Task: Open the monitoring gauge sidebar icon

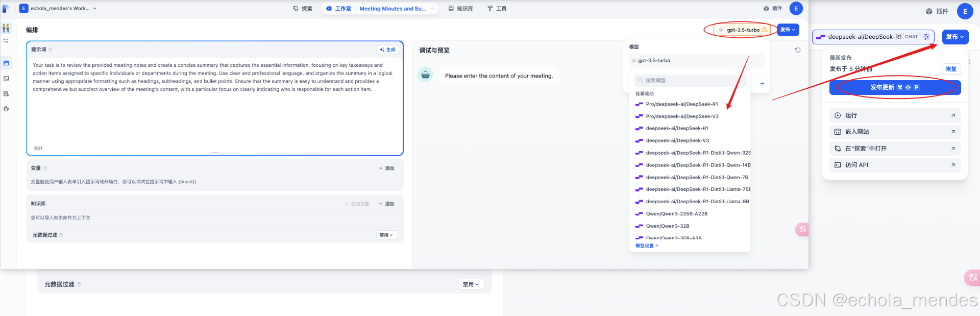Action: click(6, 109)
